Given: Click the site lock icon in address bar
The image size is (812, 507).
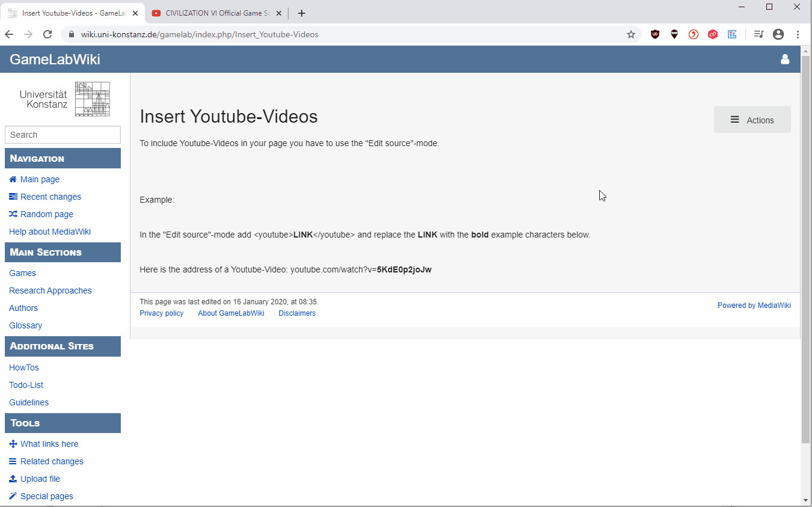Looking at the screenshot, I should coord(72,34).
